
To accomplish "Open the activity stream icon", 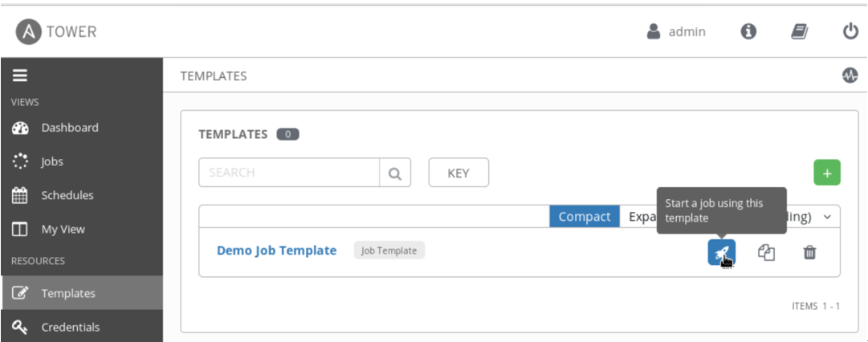I will (850, 76).
